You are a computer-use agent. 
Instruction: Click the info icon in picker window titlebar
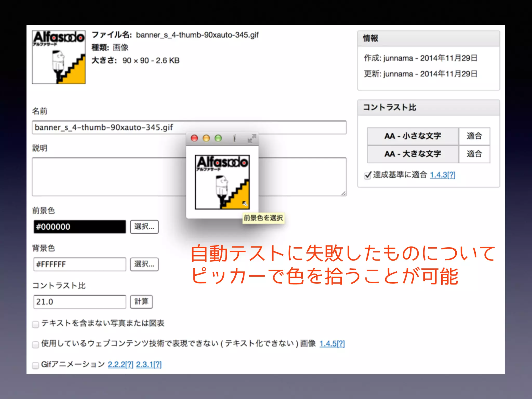tap(234, 138)
